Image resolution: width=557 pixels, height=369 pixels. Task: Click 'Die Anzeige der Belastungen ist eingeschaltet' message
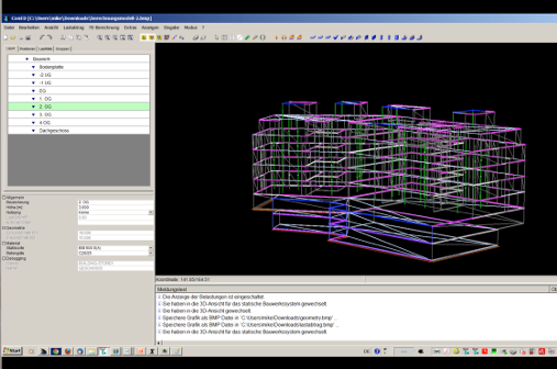(213, 297)
